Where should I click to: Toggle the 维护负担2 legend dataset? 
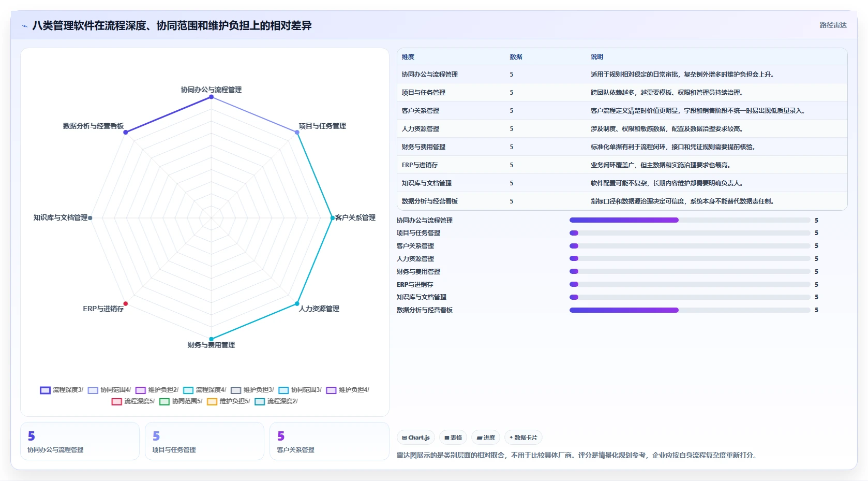point(157,390)
